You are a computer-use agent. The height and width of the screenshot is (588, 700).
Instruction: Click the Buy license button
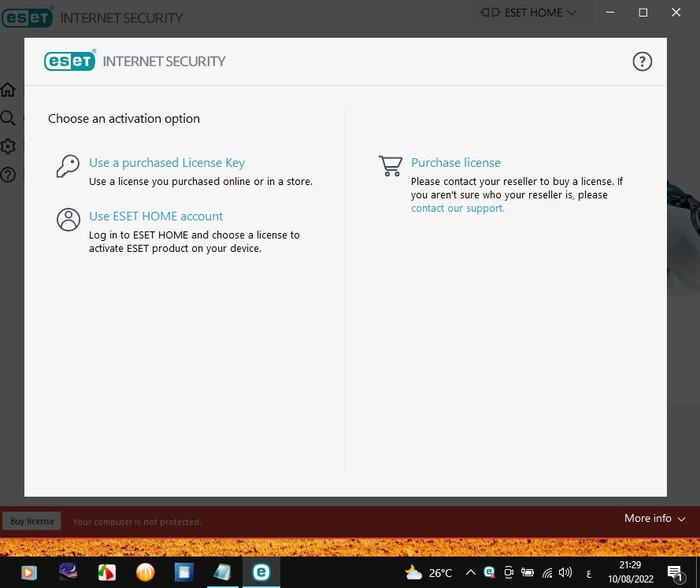click(x=31, y=521)
